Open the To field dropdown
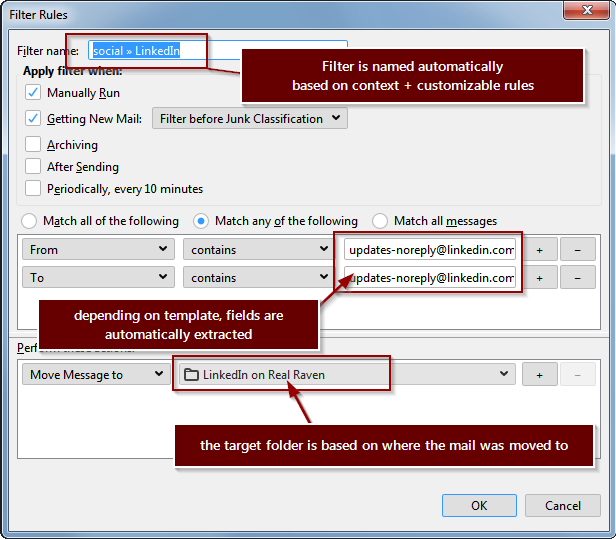The width and height of the screenshot is (616, 539). click(x=98, y=277)
